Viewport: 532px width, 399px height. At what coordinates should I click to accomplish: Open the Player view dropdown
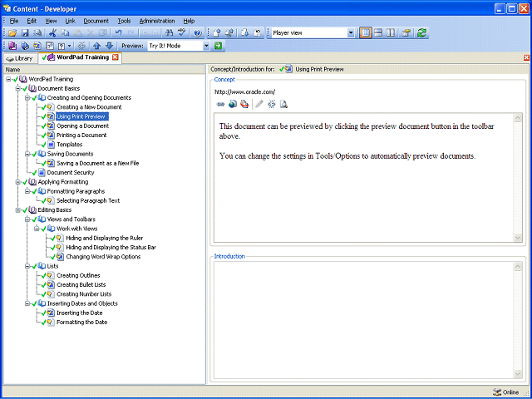351,33
